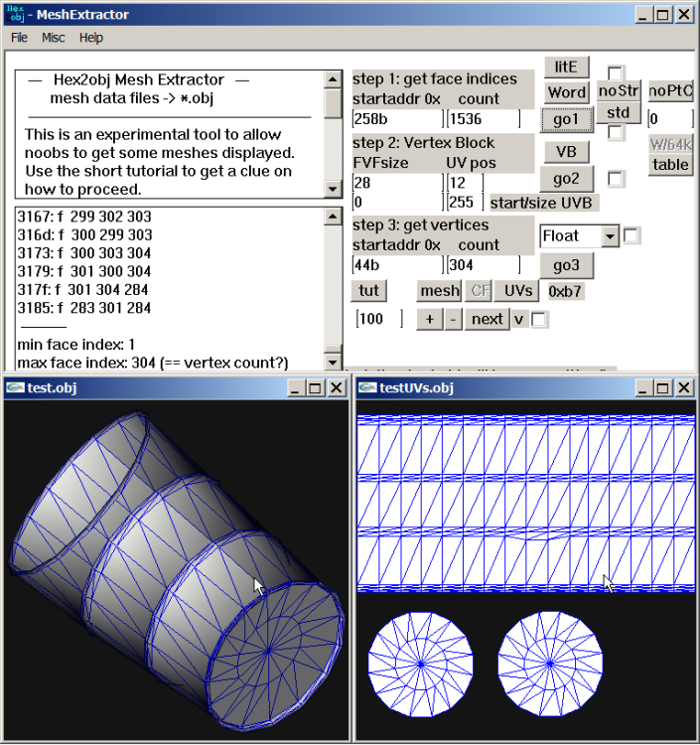This screenshot has width=700, height=745.
Task: Click the testUVs.obj window icon
Action: (x=366, y=387)
